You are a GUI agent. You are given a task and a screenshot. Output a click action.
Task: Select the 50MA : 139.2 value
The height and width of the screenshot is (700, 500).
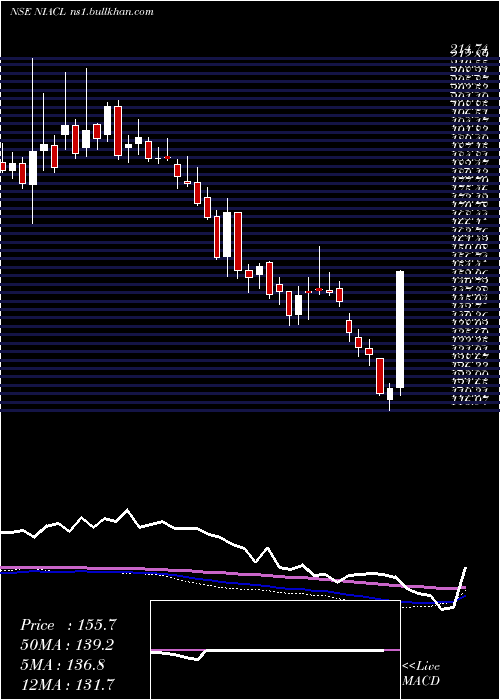(x=67, y=645)
